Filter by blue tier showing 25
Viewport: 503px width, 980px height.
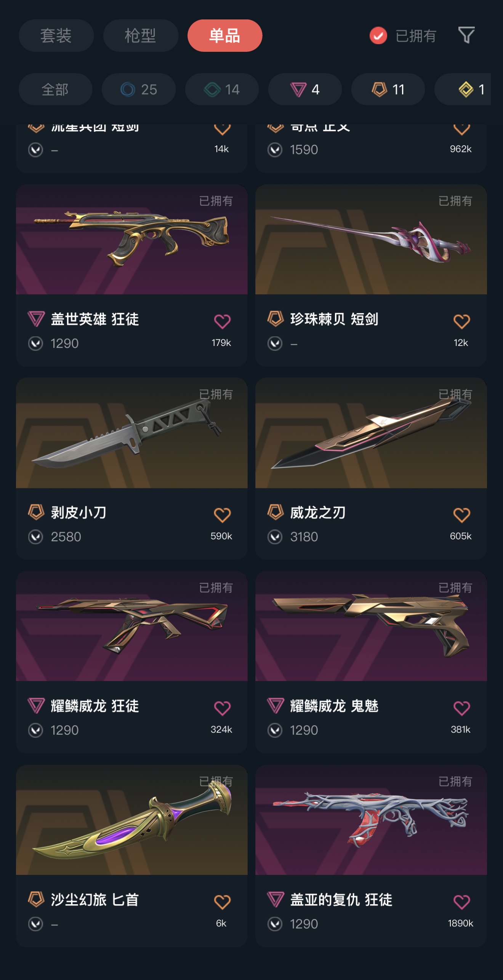coord(139,90)
